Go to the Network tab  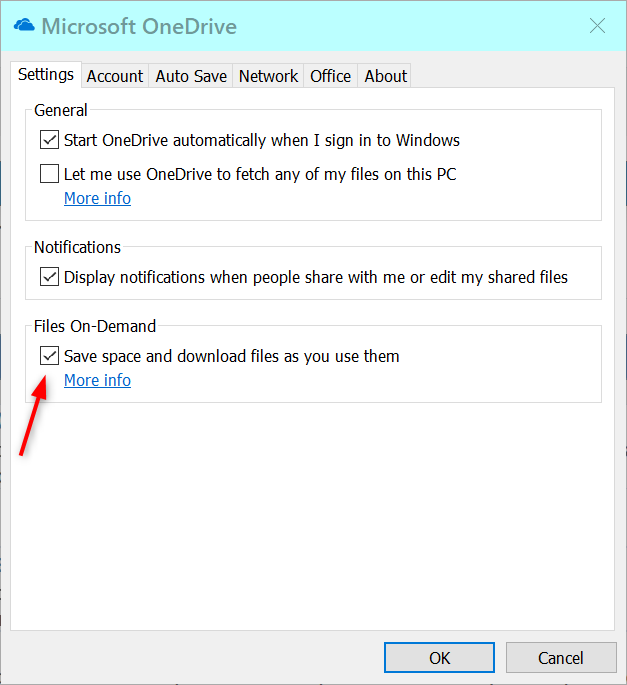(268, 76)
